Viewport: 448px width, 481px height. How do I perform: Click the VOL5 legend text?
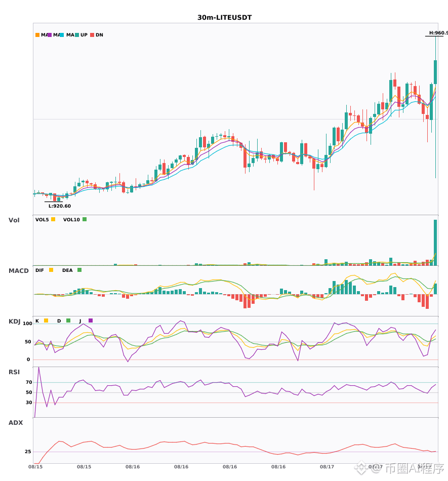[x=42, y=220]
